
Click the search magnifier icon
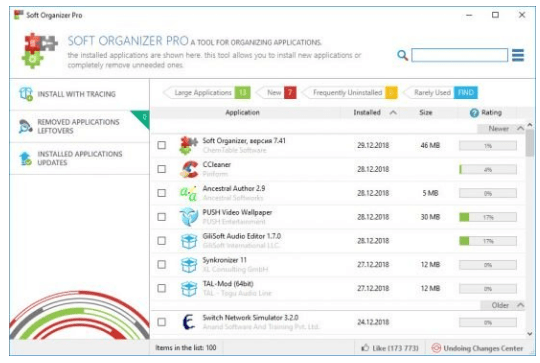click(402, 55)
